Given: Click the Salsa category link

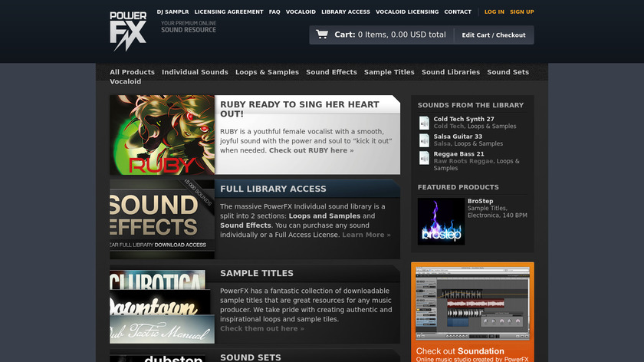Looking at the screenshot, I should tap(442, 143).
